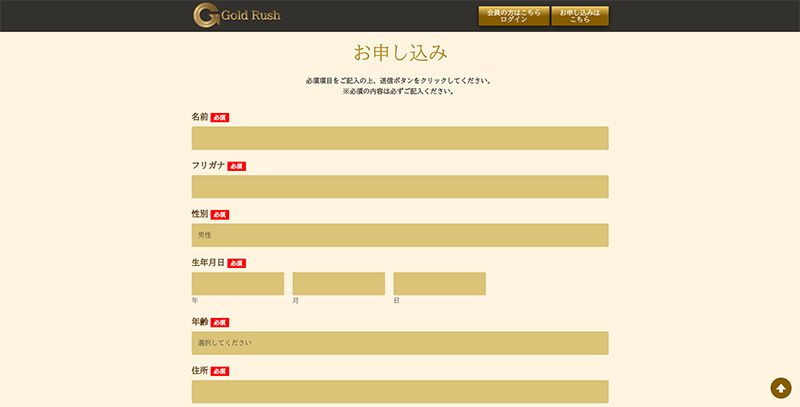Focus the 住所 text field

pos(400,392)
